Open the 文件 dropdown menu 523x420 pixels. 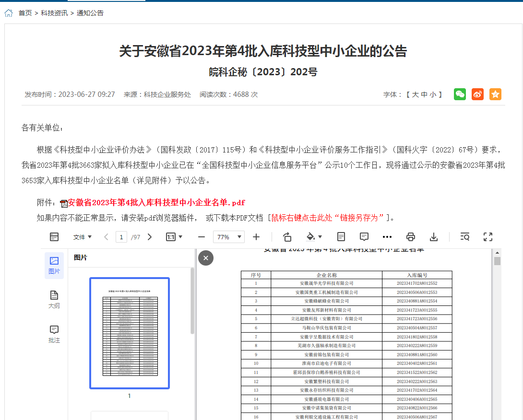tap(82, 237)
